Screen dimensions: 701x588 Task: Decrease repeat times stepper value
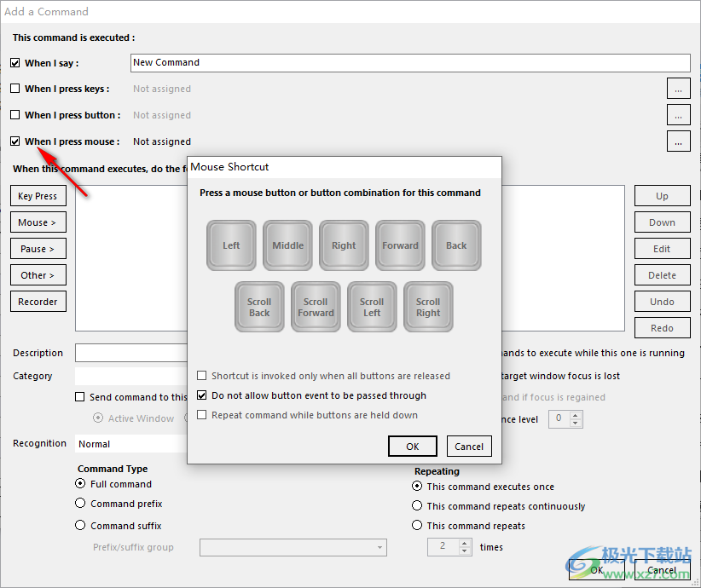pyautogui.click(x=465, y=551)
